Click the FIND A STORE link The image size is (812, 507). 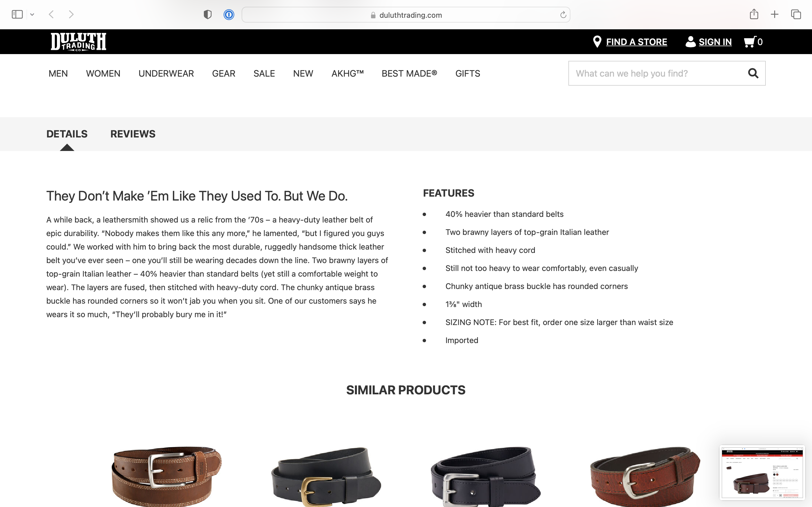pyautogui.click(x=636, y=42)
